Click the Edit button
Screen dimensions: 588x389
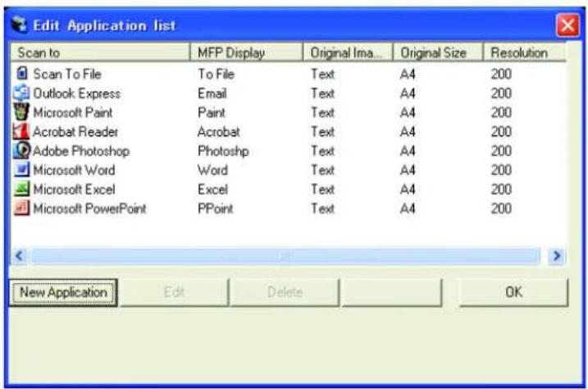[174, 292]
